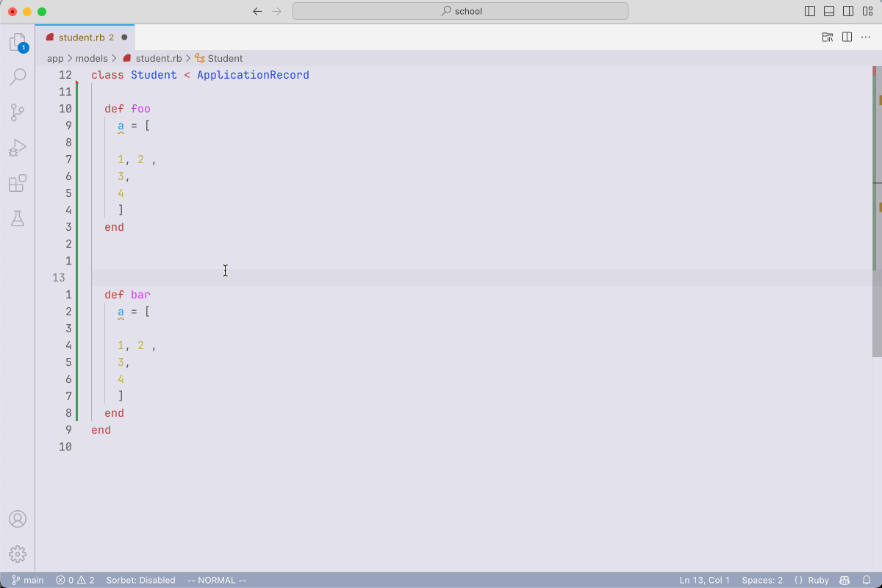Close the student.rb tab via unsaved dot
This screenshot has width=882, height=588.
[124, 37]
